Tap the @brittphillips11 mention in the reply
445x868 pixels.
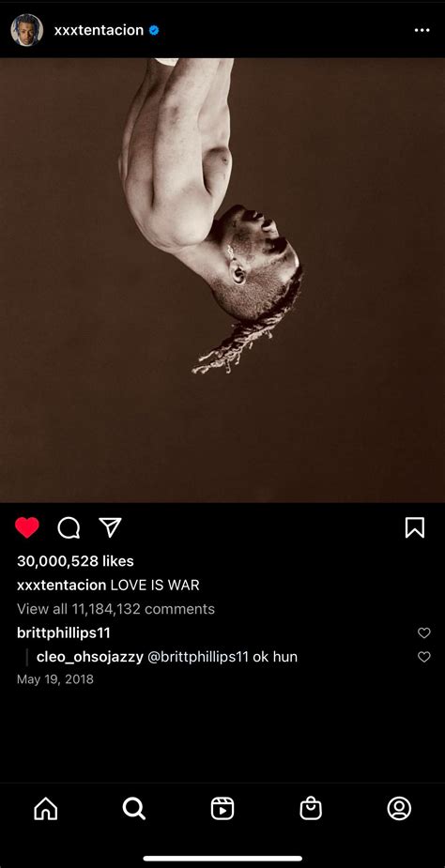point(198,657)
